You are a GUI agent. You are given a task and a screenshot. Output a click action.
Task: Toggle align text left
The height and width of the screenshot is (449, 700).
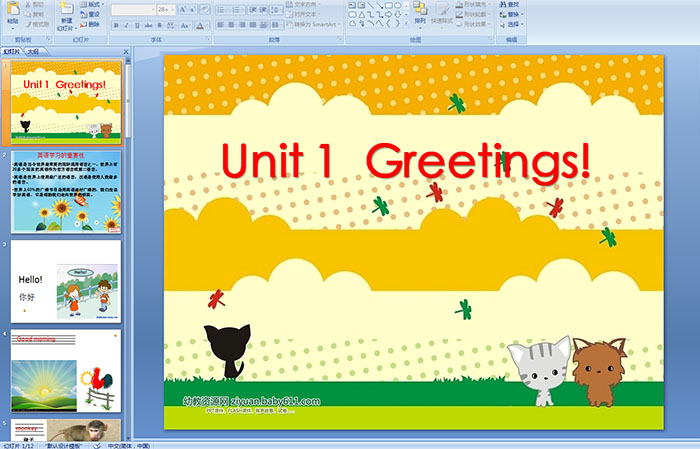(x=221, y=25)
